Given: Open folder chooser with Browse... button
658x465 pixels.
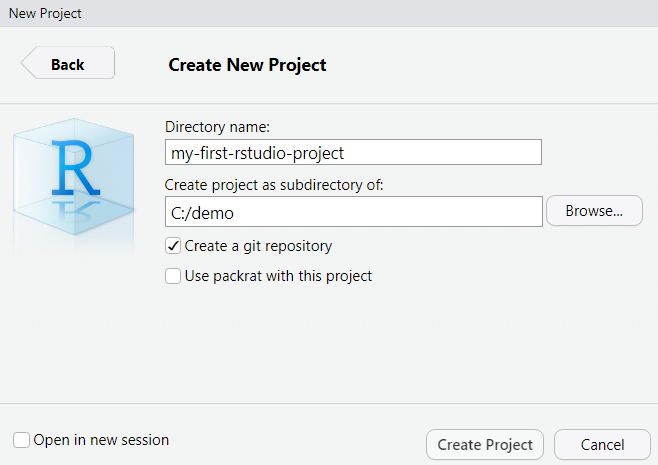Looking at the screenshot, I should 594,211.
